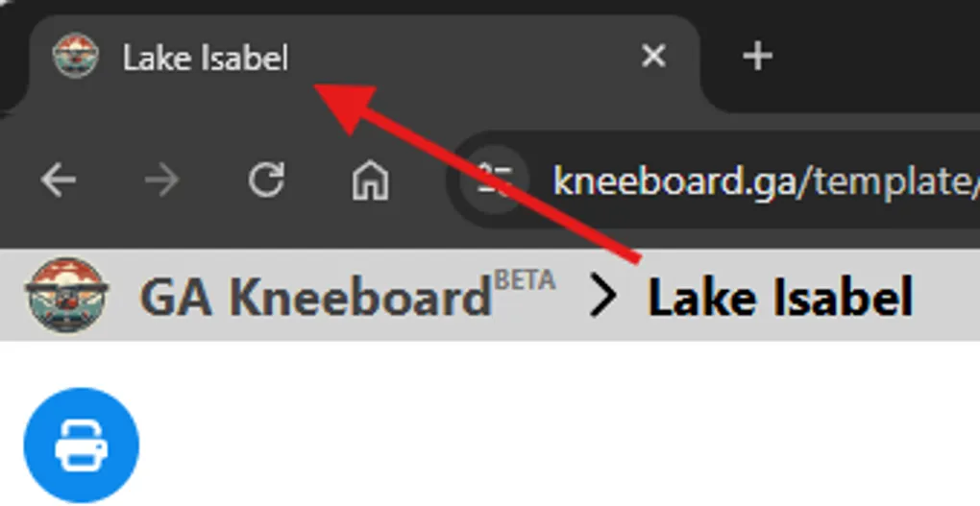Image resolution: width=980 pixels, height=506 pixels.
Task: Open a new browser tab
Action: pyautogui.click(x=757, y=57)
